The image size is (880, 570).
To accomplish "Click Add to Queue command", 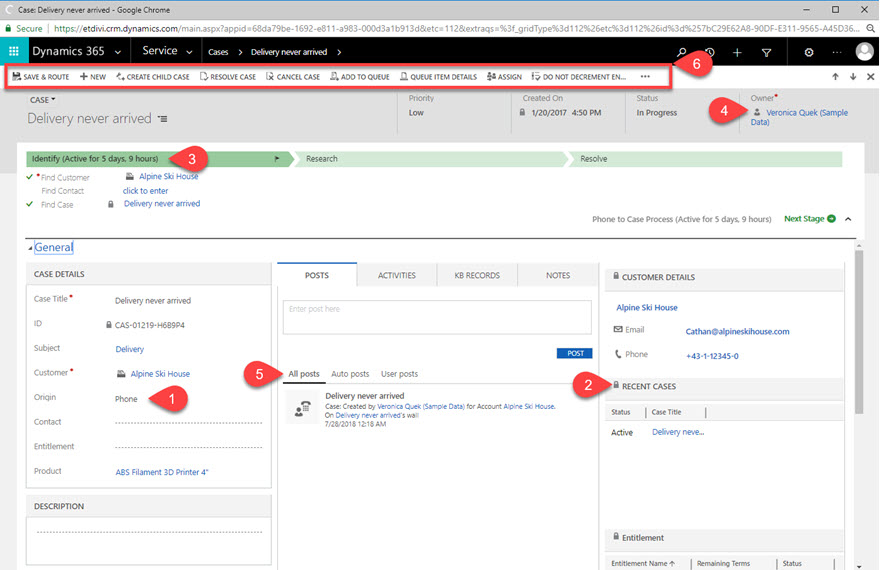I will click(360, 77).
